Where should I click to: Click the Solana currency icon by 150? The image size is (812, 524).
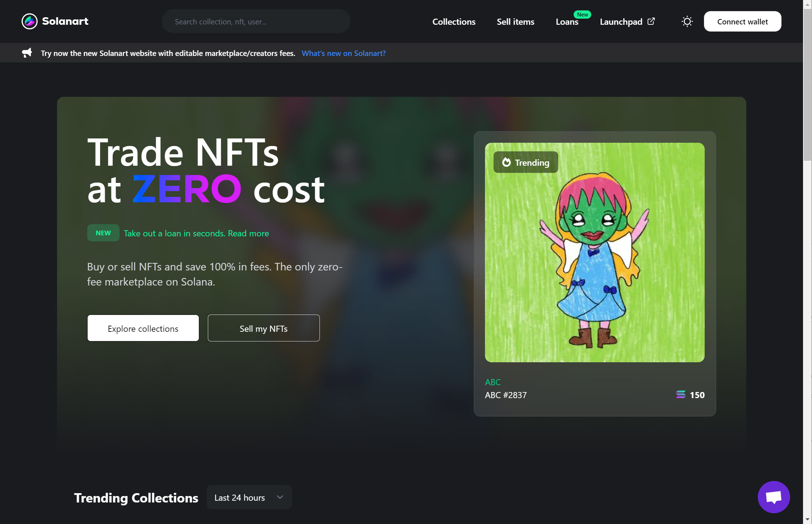[x=680, y=395]
